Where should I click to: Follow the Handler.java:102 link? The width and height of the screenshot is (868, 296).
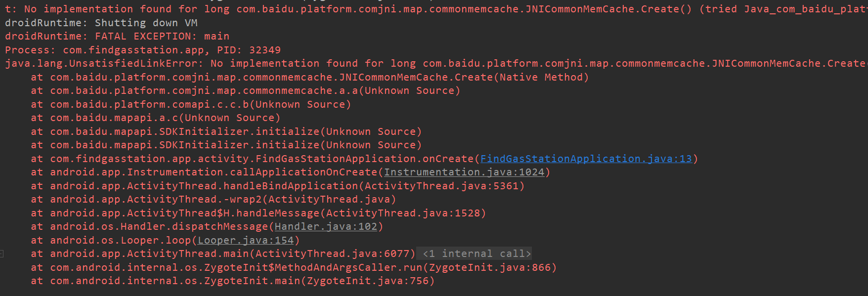[326, 226]
